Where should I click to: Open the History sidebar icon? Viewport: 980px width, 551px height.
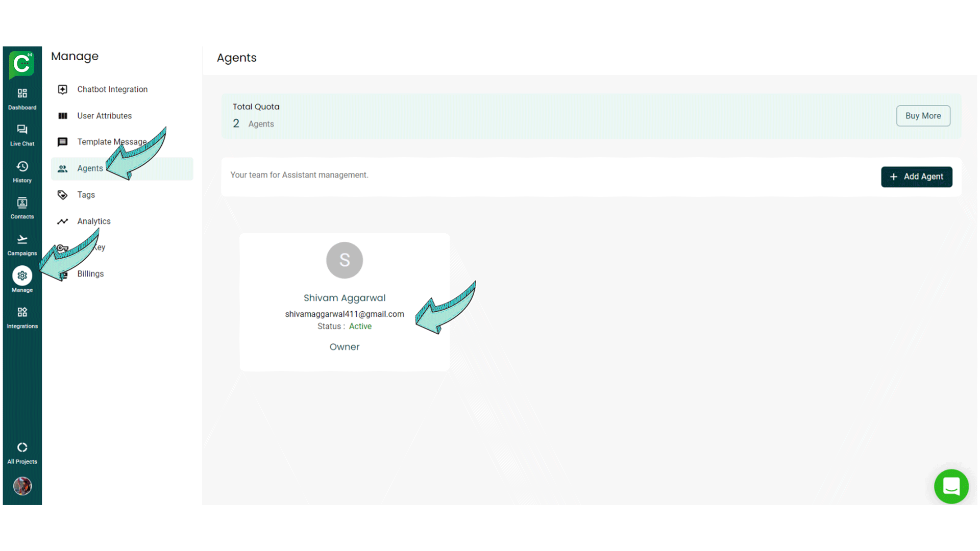[22, 171]
